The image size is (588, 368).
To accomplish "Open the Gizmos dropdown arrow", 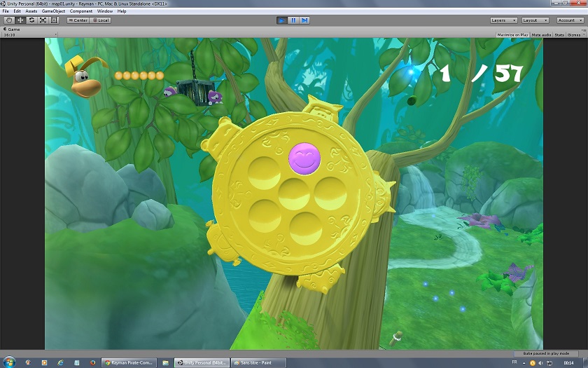I will 583,35.
